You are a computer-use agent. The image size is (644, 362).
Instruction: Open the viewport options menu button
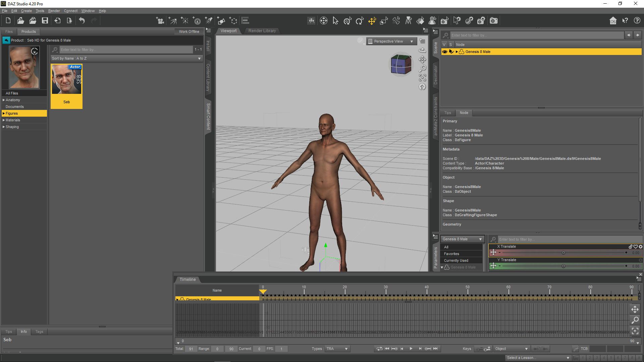point(422,41)
